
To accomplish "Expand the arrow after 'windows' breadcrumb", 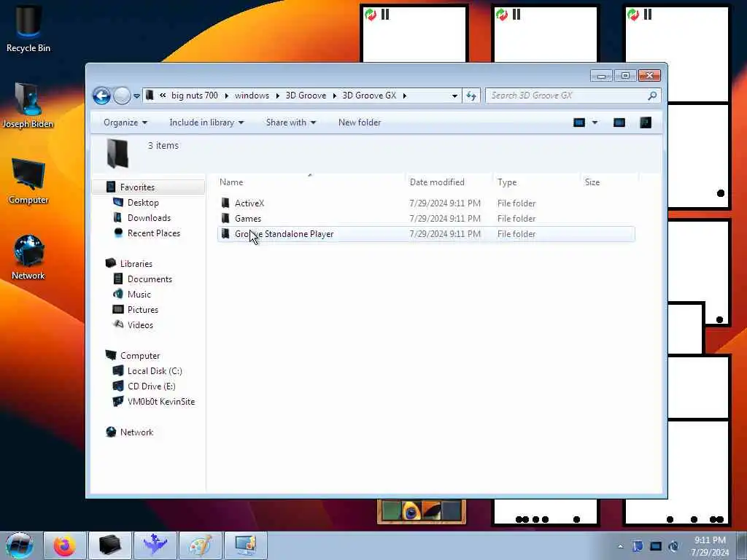I will click(x=277, y=96).
